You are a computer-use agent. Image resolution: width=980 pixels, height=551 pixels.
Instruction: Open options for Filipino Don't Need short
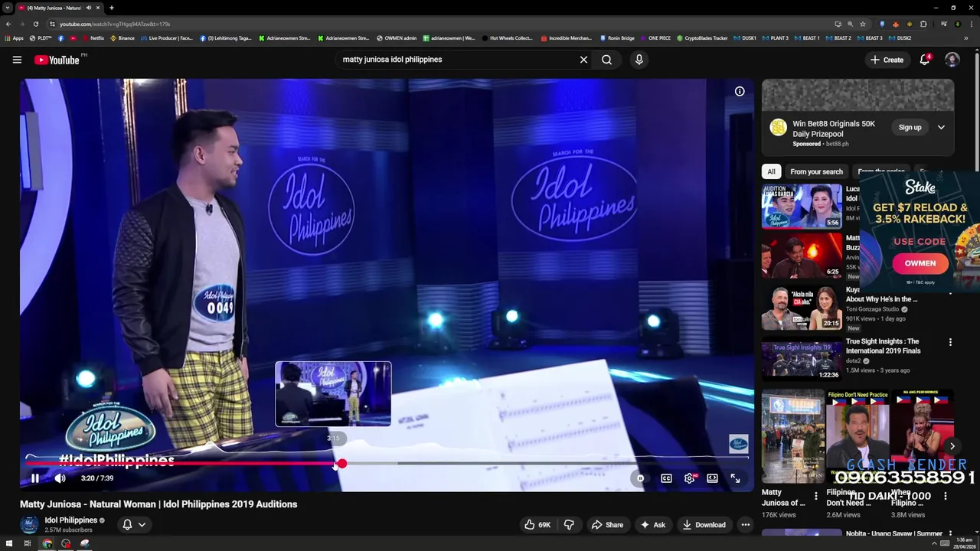pos(880,497)
